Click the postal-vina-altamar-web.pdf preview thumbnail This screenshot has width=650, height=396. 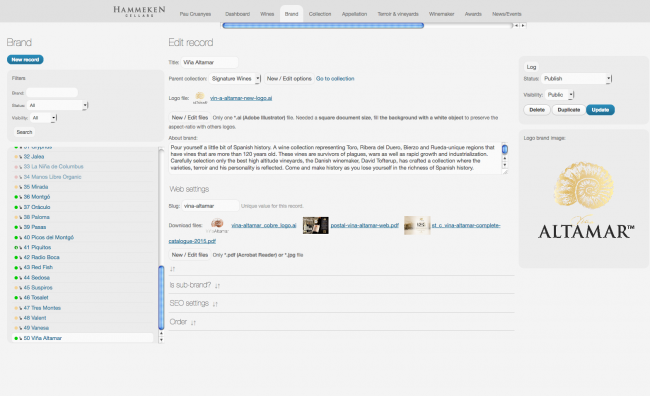click(315, 225)
